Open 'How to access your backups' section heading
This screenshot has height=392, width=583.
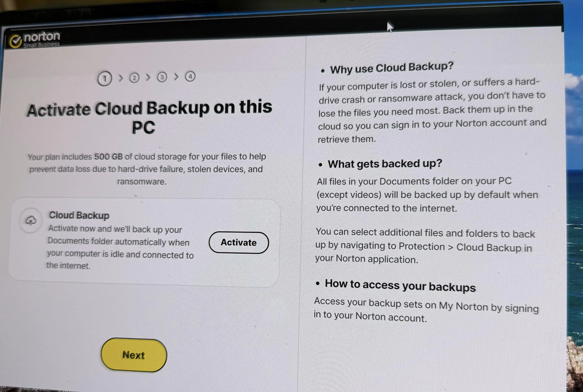pos(400,286)
